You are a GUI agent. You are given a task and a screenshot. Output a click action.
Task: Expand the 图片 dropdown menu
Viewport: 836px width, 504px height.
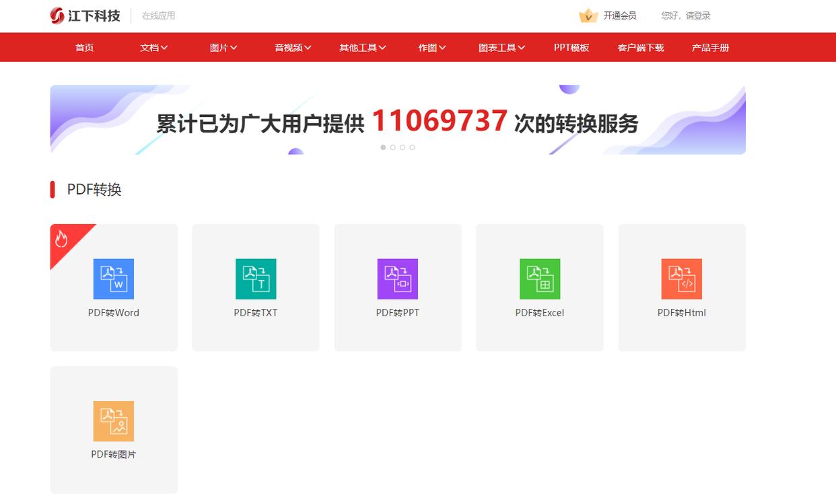[223, 48]
